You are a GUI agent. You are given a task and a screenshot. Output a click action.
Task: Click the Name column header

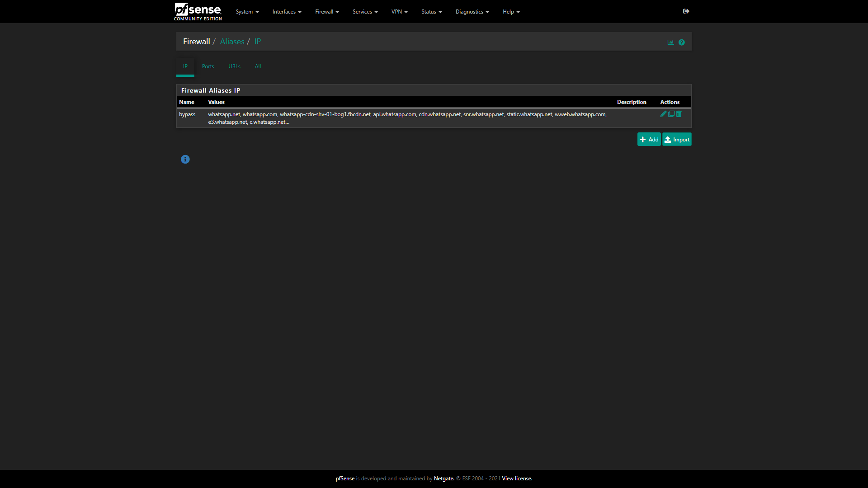coord(187,102)
